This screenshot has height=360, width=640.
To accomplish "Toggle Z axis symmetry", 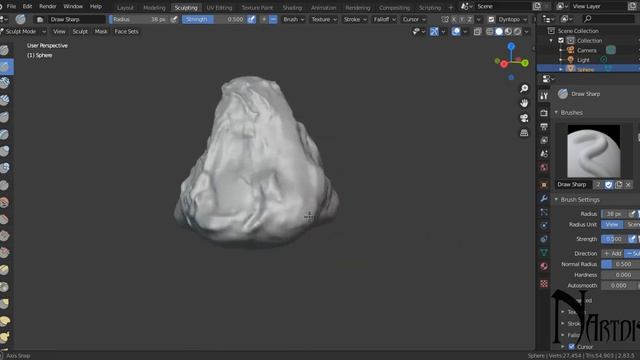I will pyautogui.click(x=470, y=19).
